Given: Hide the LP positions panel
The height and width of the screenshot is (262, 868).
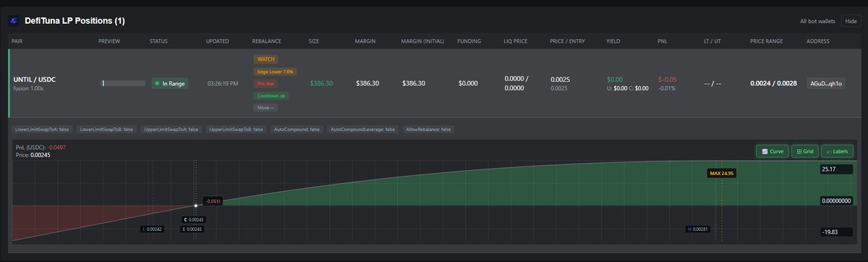Looking at the screenshot, I should coord(851,22).
